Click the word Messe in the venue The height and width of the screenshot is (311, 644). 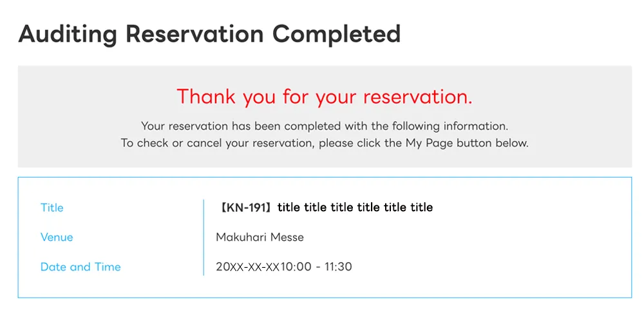pos(287,237)
